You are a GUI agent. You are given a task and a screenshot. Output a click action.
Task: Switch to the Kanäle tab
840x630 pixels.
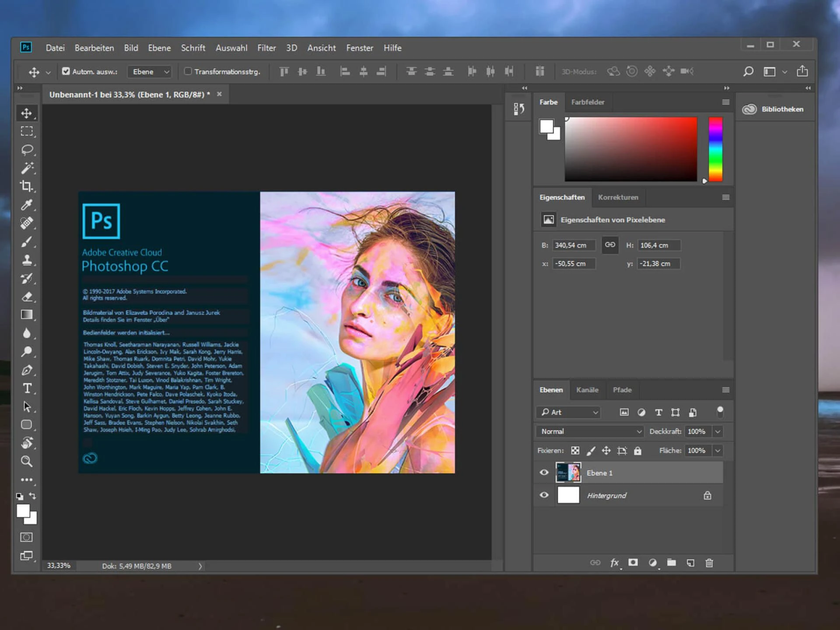click(587, 390)
